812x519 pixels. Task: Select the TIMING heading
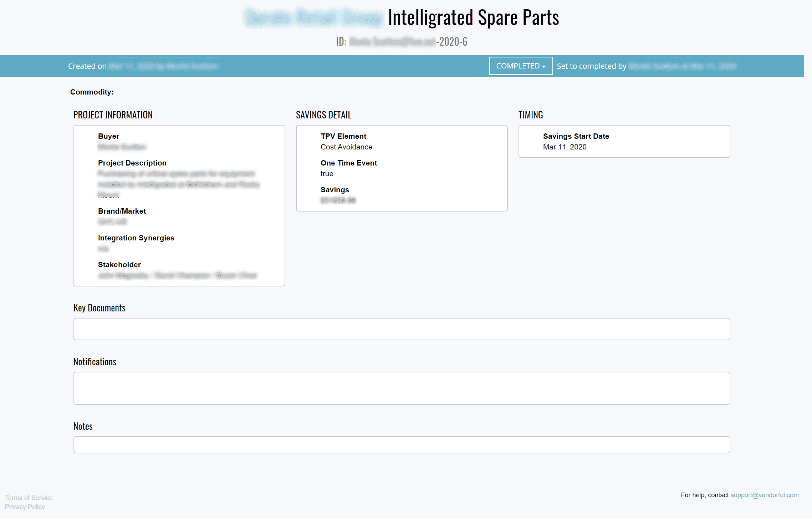click(531, 115)
